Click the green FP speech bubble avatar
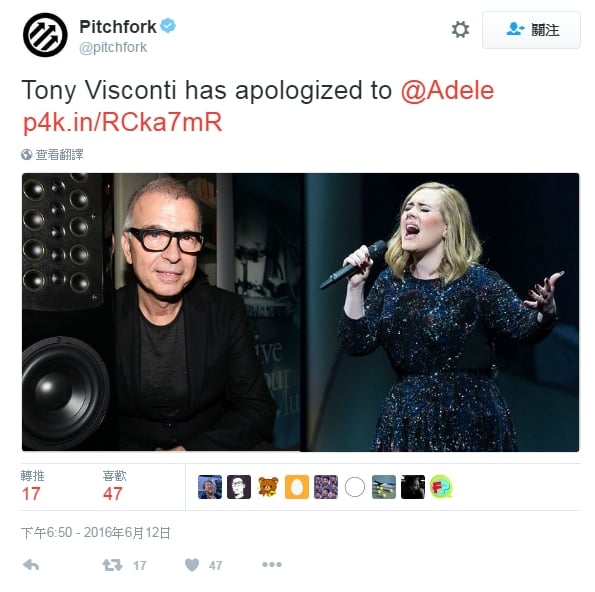 pos(441,487)
